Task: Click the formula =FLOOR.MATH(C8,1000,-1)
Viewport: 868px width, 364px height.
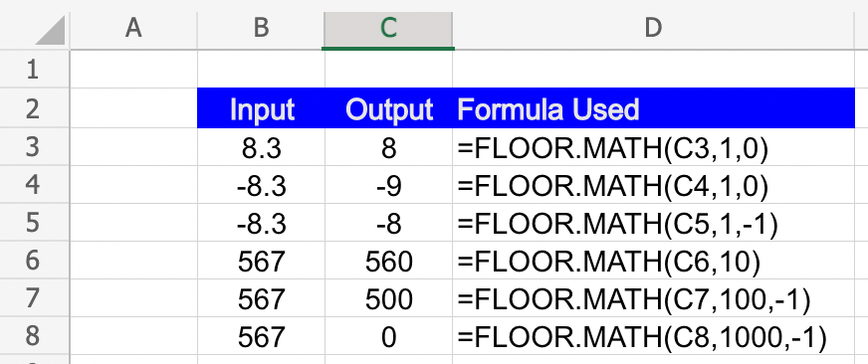Action: click(654, 336)
